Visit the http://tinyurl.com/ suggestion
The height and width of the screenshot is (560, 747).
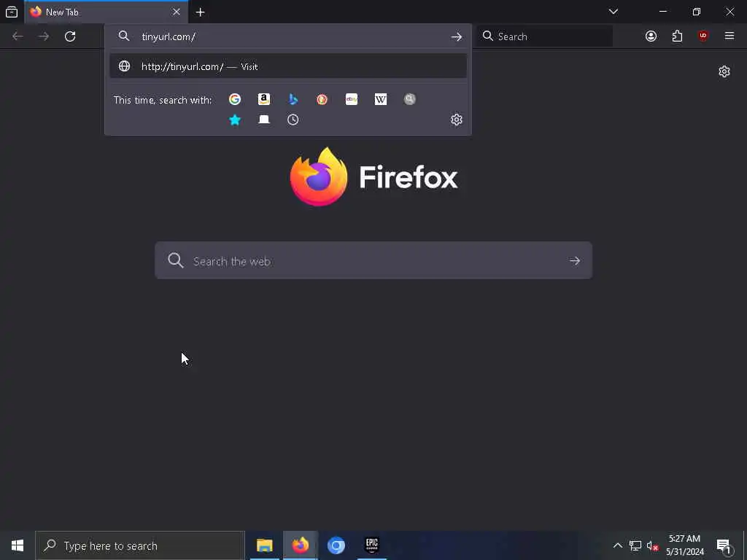[287, 66]
